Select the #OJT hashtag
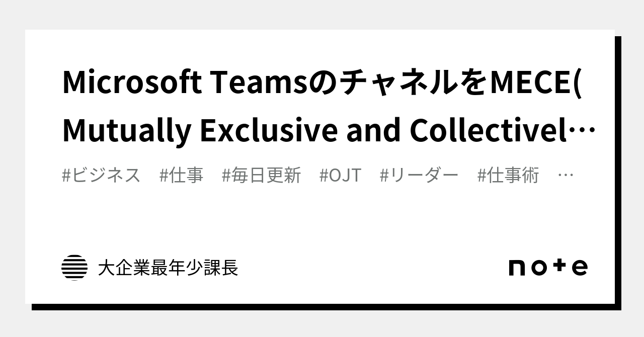 pos(341,176)
